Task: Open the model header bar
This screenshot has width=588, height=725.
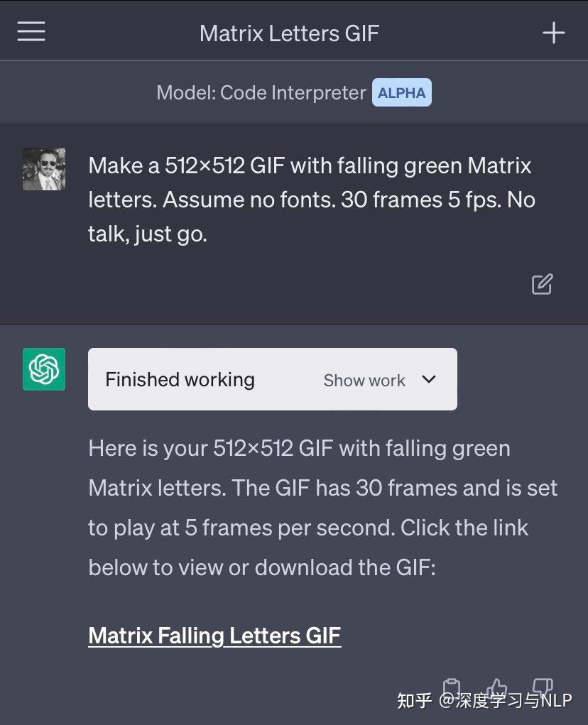Action: [294, 92]
